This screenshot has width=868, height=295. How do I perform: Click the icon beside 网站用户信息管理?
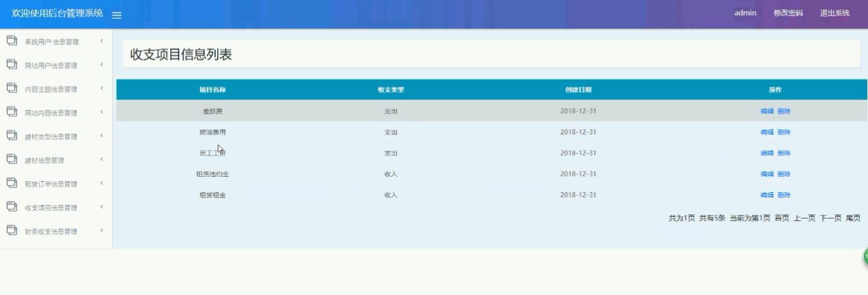[x=11, y=64]
